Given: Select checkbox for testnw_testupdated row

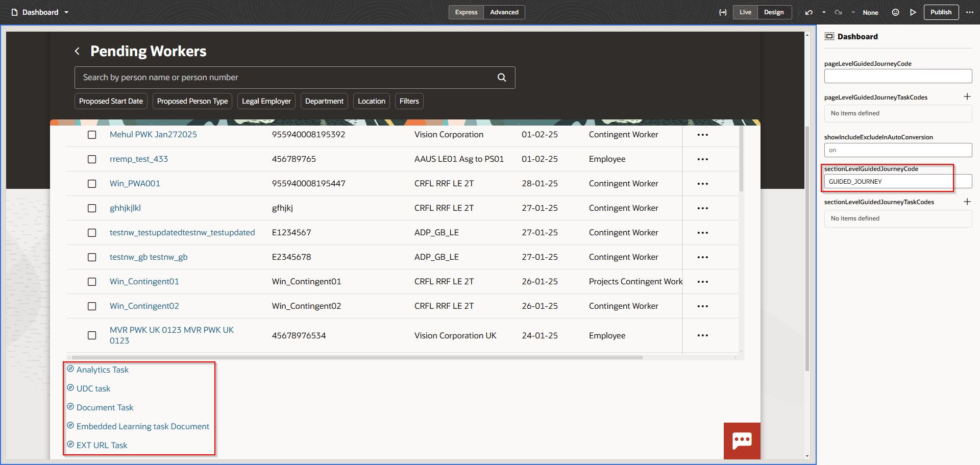Looking at the screenshot, I should click(92, 233).
